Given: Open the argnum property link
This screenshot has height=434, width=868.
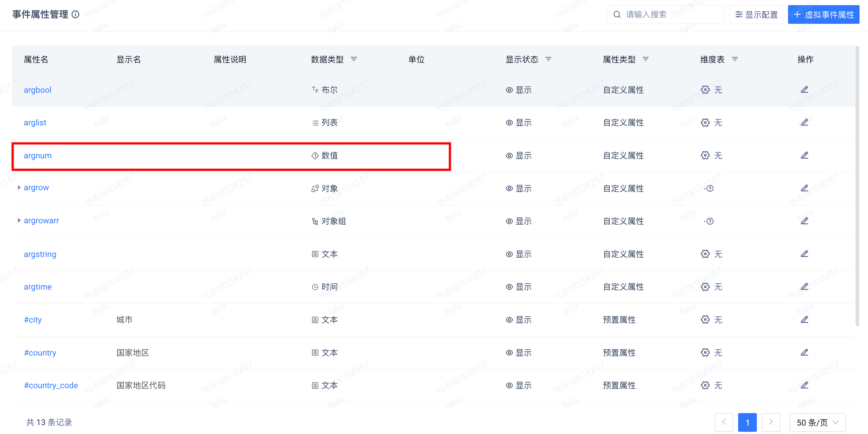Looking at the screenshot, I should [37, 155].
